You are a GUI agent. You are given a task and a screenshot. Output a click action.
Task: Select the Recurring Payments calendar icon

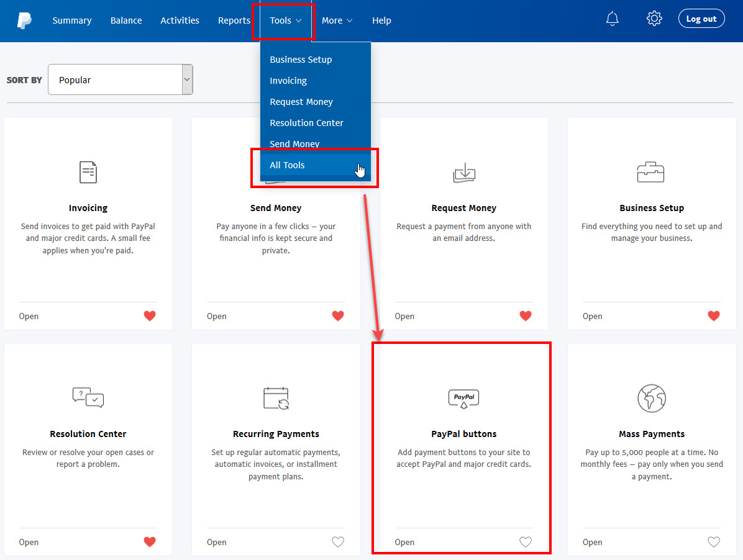[276, 398]
